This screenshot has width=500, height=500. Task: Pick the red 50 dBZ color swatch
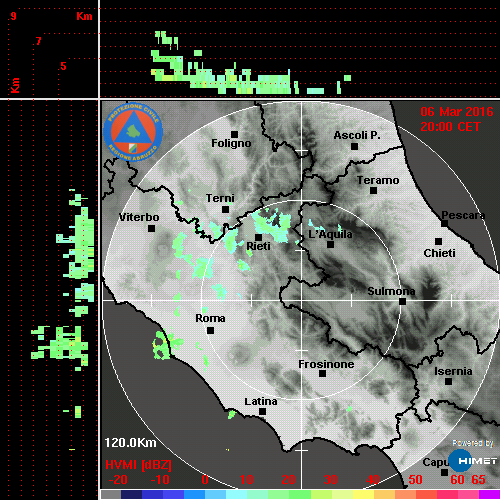(x=426, y=494)
